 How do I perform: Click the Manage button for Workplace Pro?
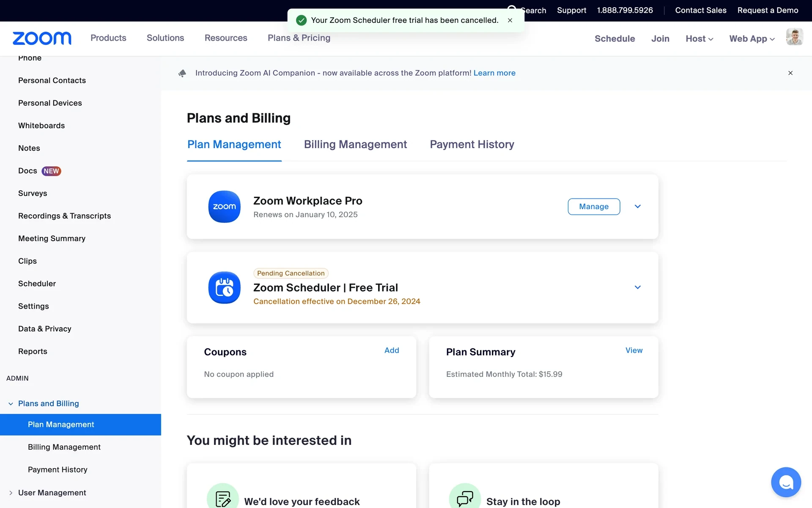click(594, 207)
